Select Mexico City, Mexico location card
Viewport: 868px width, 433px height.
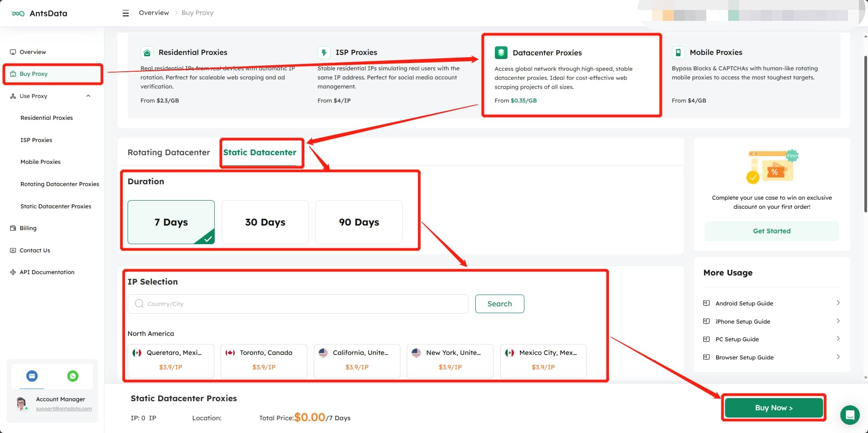(x=543, y=361)
